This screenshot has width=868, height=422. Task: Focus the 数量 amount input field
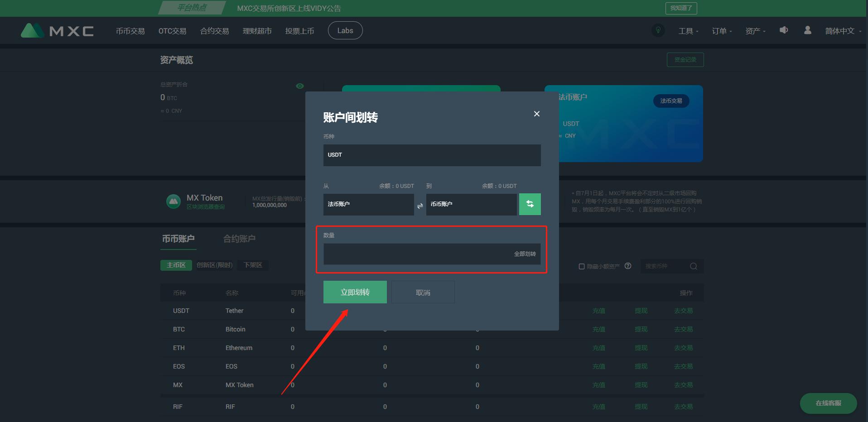coord(432,254)
